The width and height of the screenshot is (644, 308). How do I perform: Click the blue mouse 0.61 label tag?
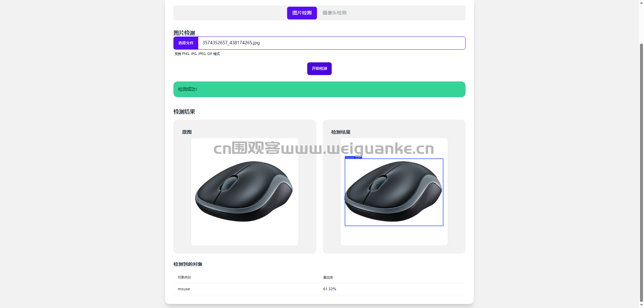354,157
